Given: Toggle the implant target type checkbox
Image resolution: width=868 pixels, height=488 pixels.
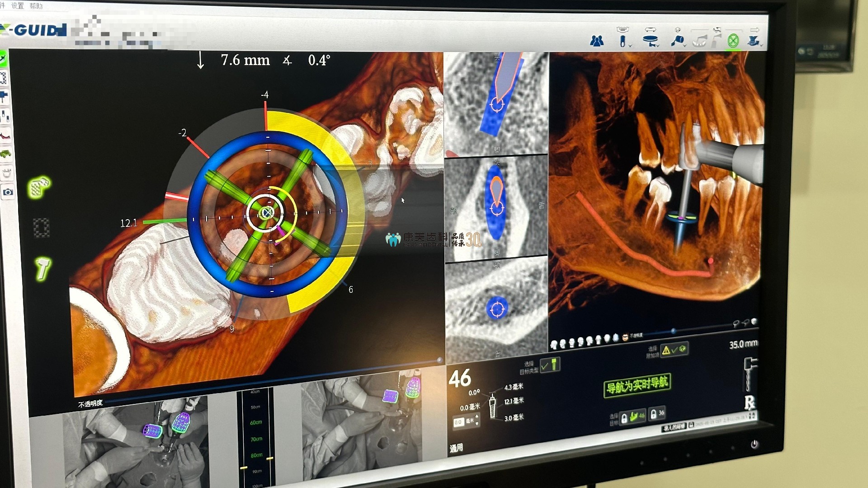Looking at the screenshot, I should (x=550, y=365).
